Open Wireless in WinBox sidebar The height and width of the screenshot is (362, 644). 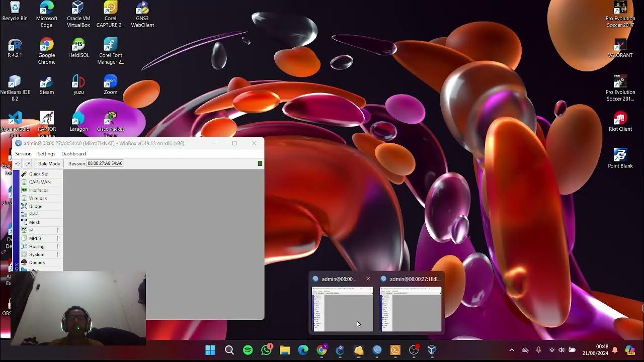38,198
